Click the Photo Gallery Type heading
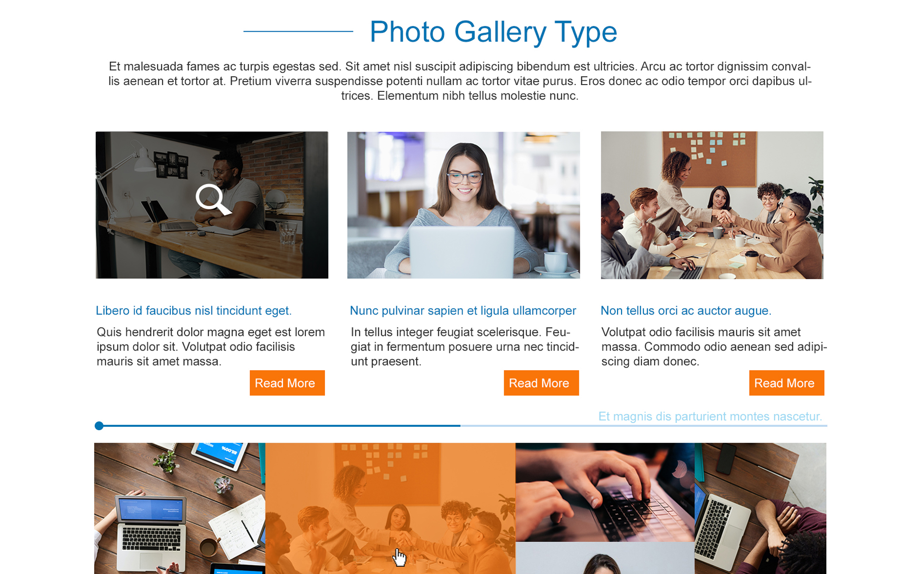Screen dimensions: 924x574 (493, 32)
